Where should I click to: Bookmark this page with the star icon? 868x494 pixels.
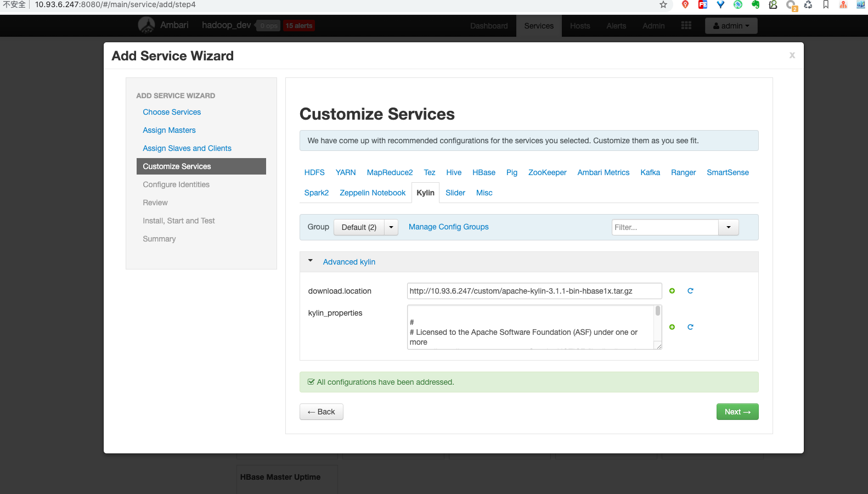click(663, 5)
